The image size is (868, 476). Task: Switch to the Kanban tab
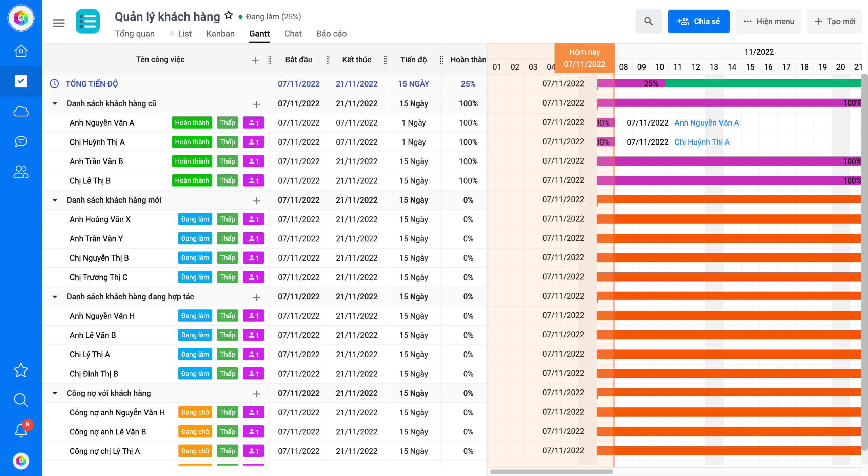220,34
